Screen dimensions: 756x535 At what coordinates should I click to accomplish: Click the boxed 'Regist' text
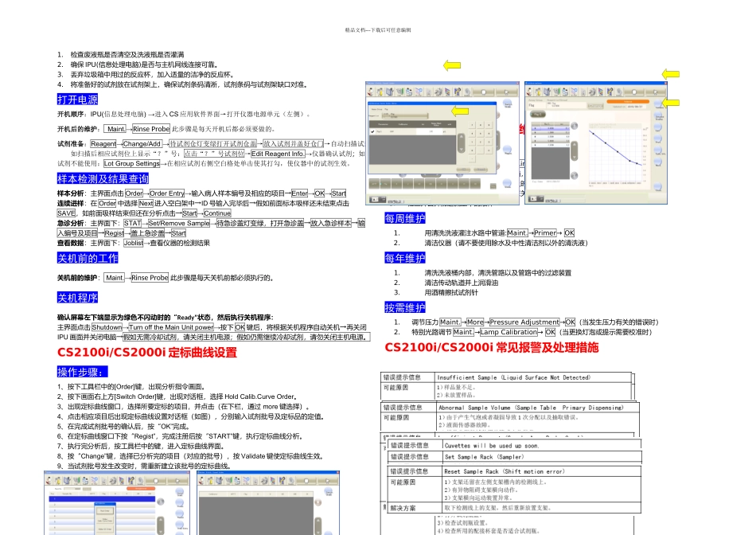pos(115,233)
